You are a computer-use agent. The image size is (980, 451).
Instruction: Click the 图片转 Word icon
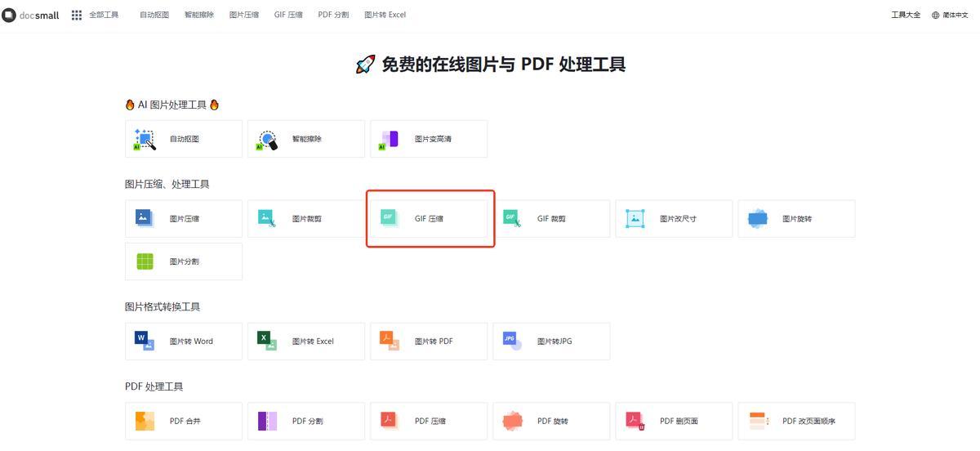click(145, 341)
